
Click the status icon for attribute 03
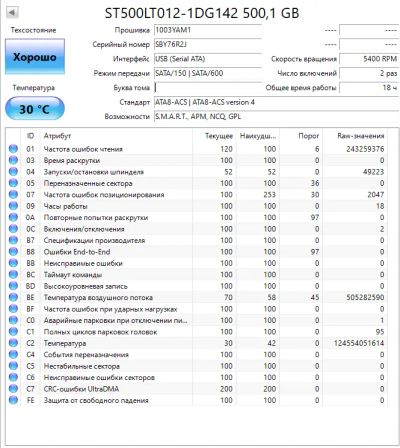tap(13, 160)
